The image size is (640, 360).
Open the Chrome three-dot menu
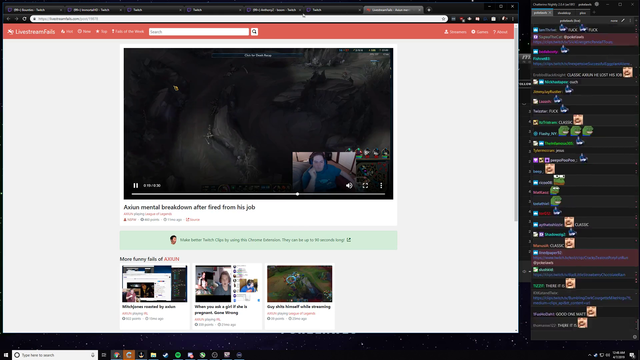tap(513, 19)
